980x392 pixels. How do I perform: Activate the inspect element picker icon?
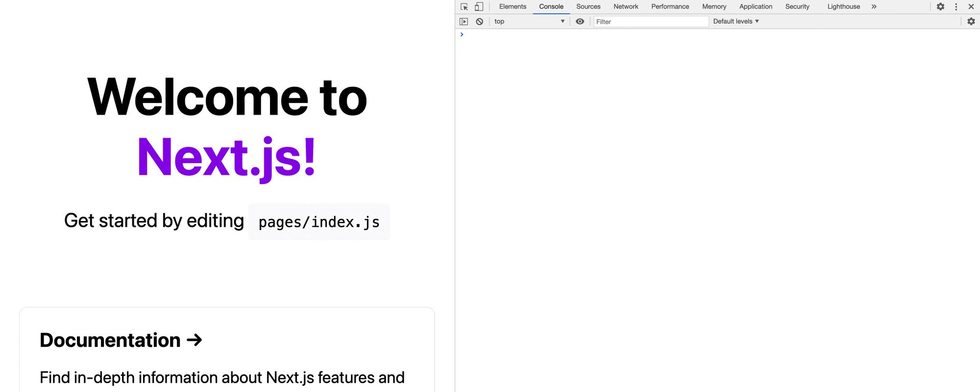click(x=464, y=7)
